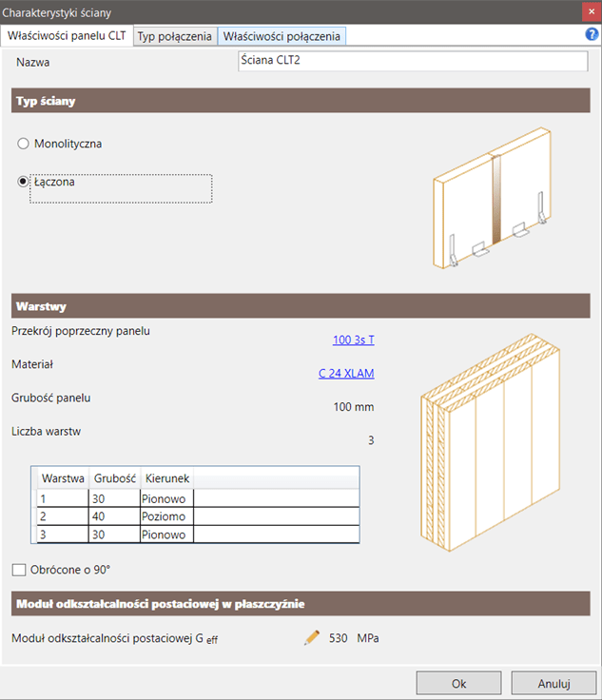Select the Właściwości panelu CLT tab

coord(67,36)
